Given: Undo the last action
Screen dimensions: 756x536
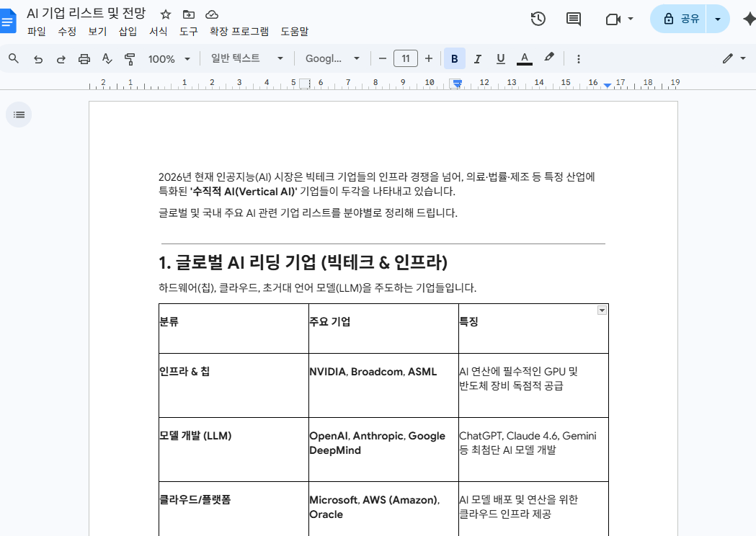Looking at the screenshot, I should coord(38,59).
